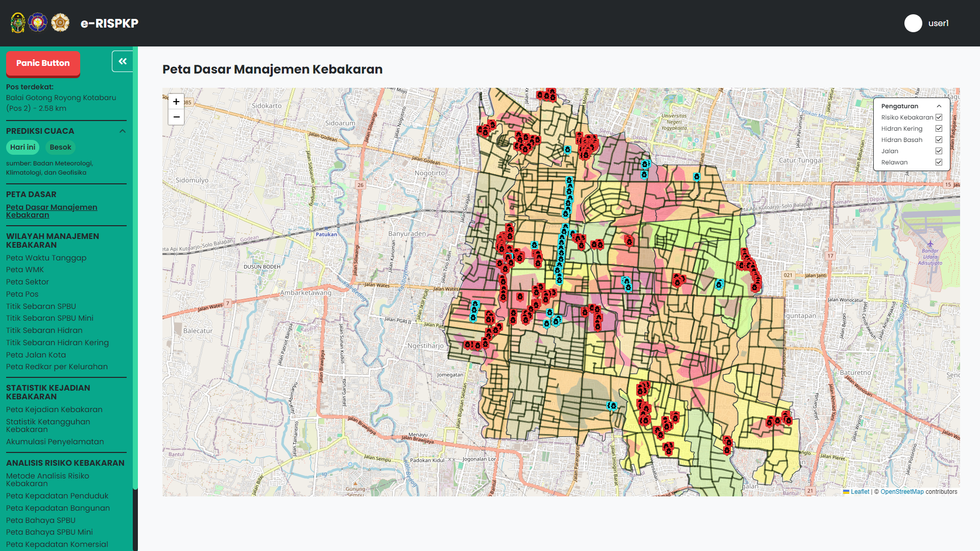This screenshot has height=551, width=980.
Task: Collapse the sidebar with double-chevron icon
Action: (x=123, y=62)
